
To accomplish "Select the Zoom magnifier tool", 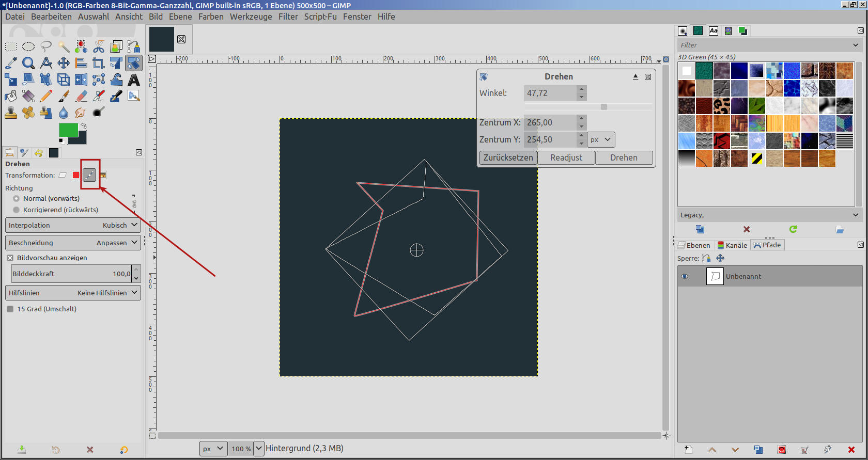I will click(28, 63).
